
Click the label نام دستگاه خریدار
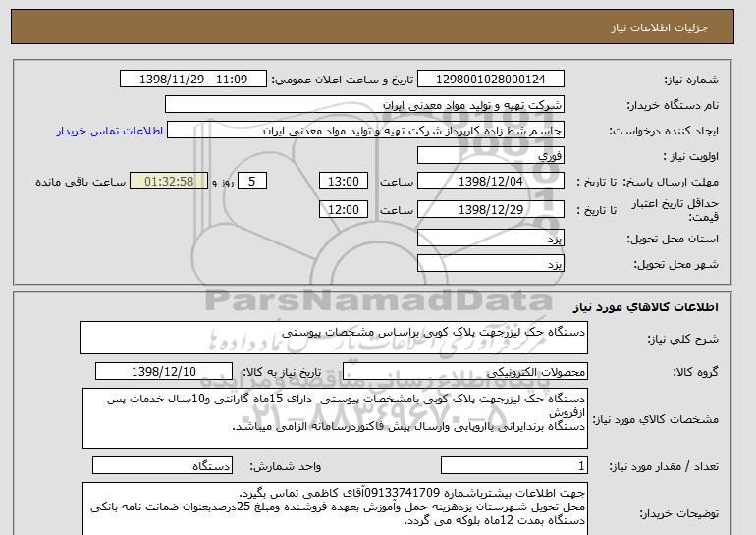pos(673,106)
